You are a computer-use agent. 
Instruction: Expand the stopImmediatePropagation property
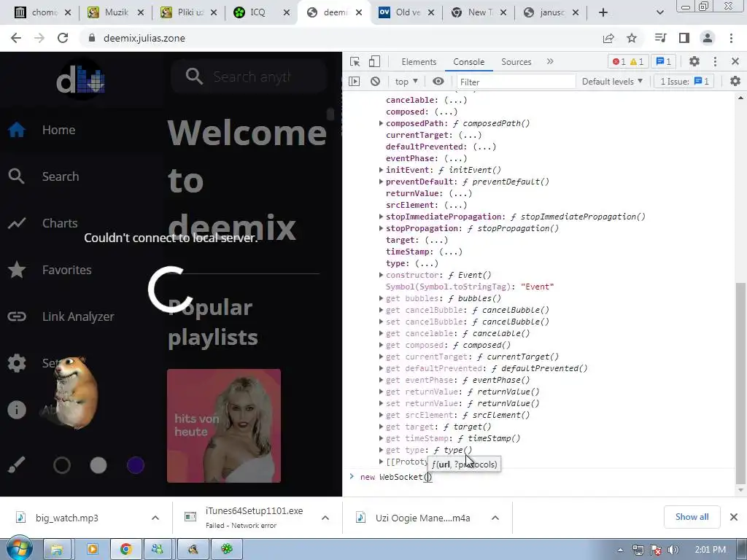[x=381, y=217]
